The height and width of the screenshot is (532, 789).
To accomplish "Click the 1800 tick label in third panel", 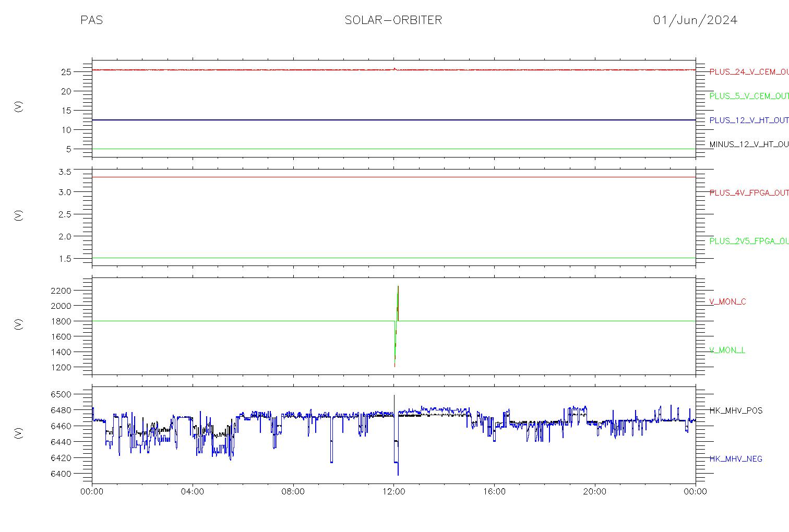I will point(61,321).
